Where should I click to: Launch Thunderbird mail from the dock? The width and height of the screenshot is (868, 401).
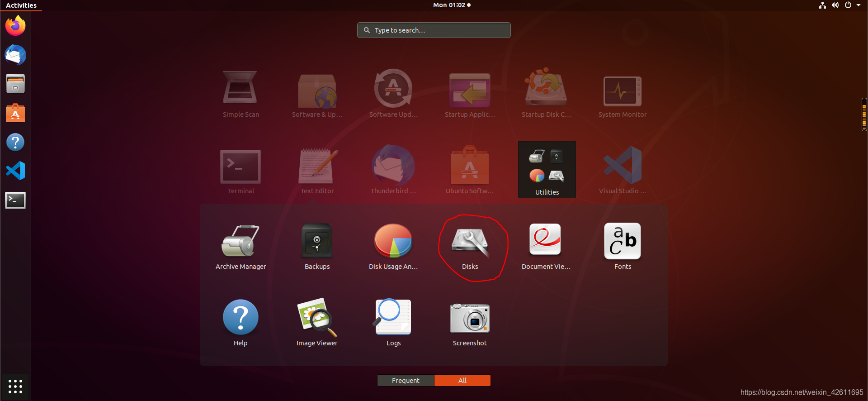click(x=15, y=55)
